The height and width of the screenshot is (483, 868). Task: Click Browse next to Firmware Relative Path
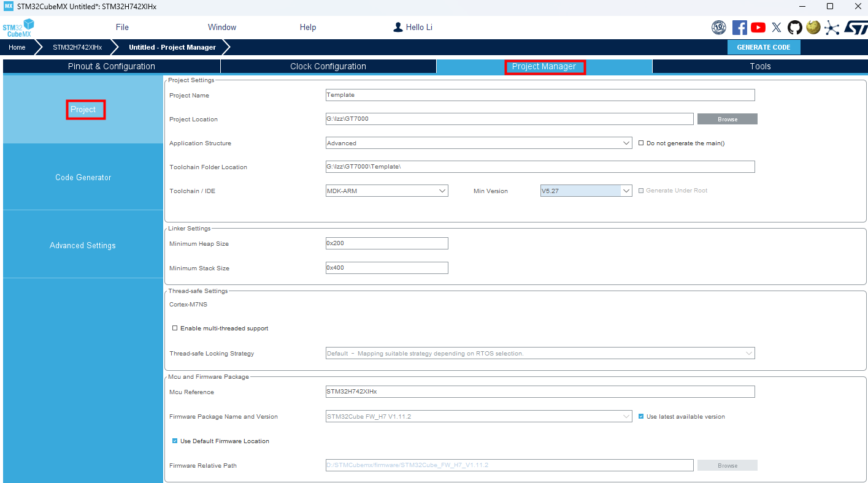(x=728, y=465)
